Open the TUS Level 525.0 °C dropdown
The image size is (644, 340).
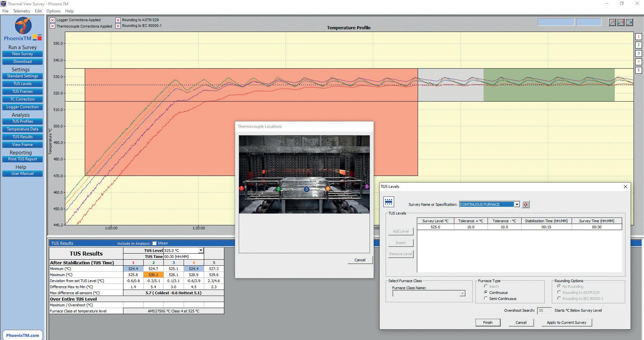click(201, 251)
